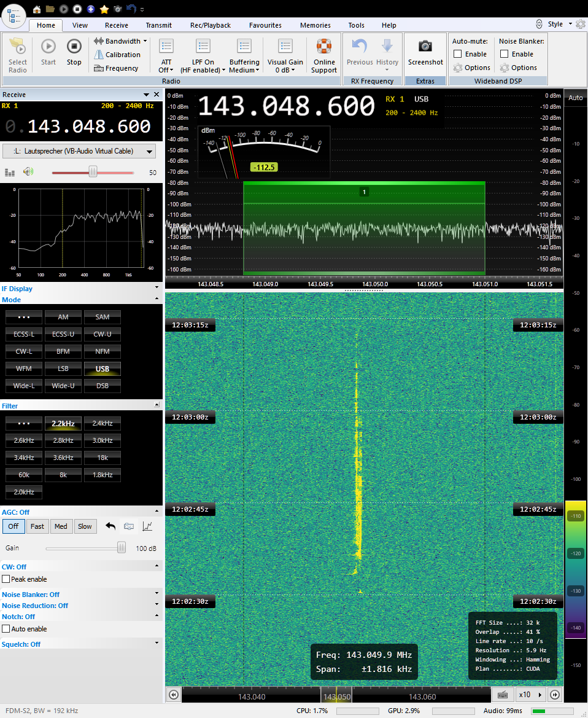Open the Visual Gain 0 dB dropdown
588x718 pixels.
click(x=285, y=55)
